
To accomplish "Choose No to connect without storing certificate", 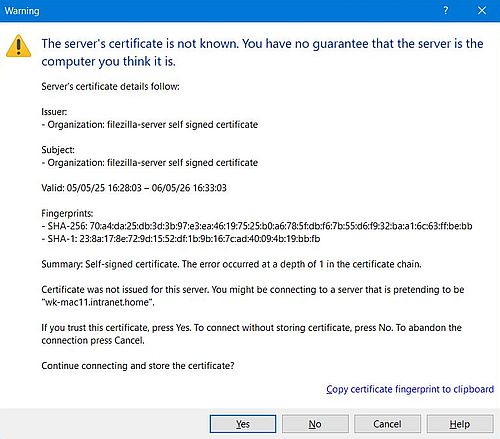I will click(315, 424).
